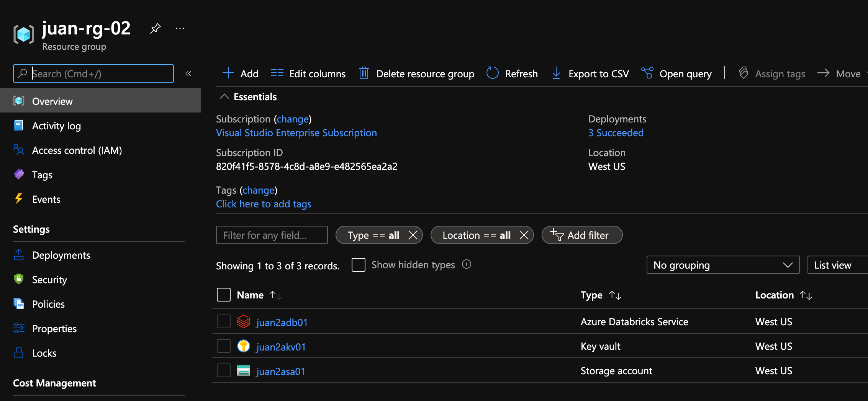This screenshot has height=401, width=868.
Task: Open the No grouping dropdown
Action: (x=722, y=264)
